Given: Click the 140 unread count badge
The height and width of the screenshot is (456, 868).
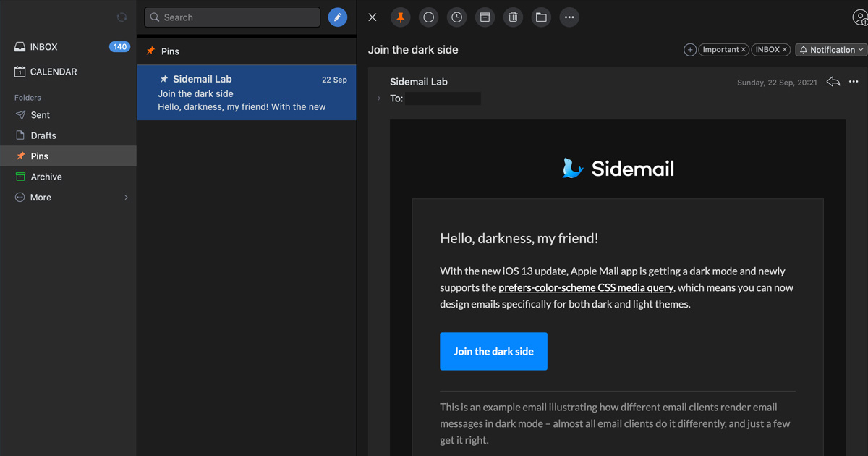Looking at the screenshot, I should click(119, 47).
